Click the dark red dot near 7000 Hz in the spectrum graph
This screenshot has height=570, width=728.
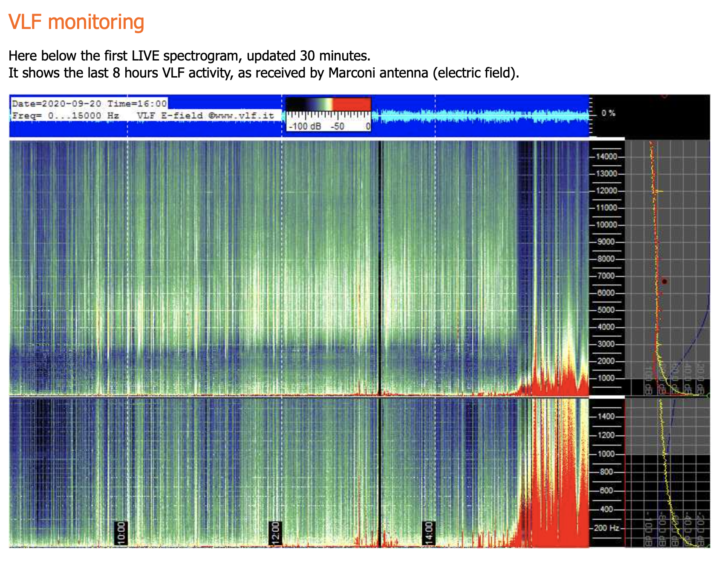[x=664, y=282]
